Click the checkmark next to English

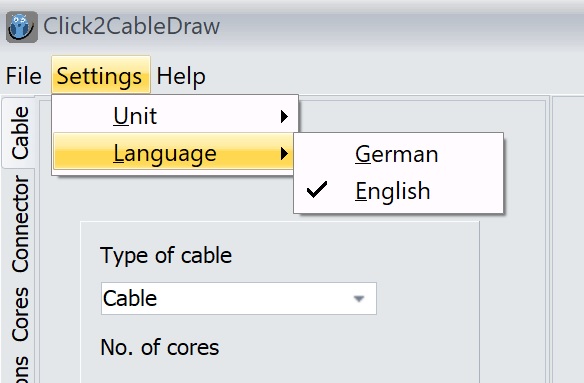click(x=317, y=189)
